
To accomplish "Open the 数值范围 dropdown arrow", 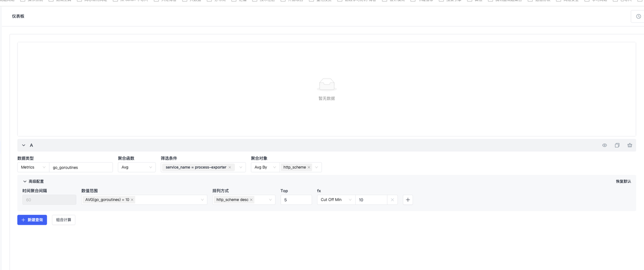I will pyautogui.click(x=203, y=200).
